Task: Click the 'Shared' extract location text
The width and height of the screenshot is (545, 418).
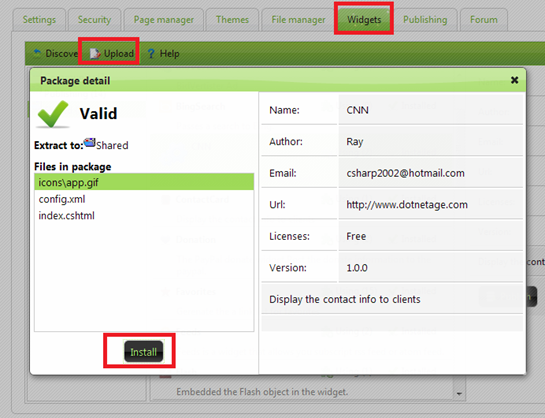Action: coord(112,145)
